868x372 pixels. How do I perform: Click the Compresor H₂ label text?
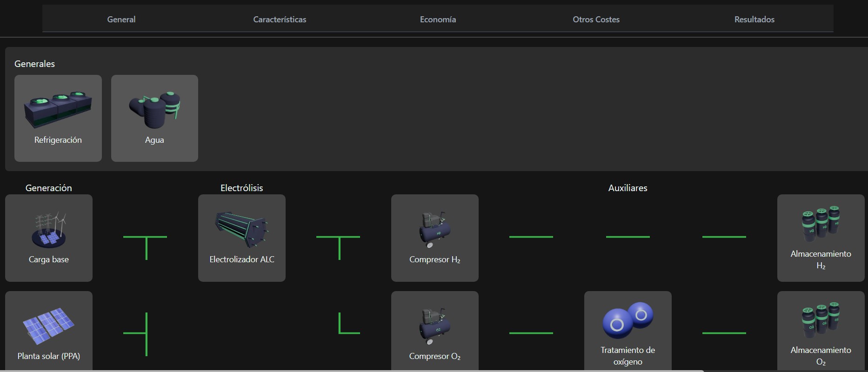pos(435,260)
